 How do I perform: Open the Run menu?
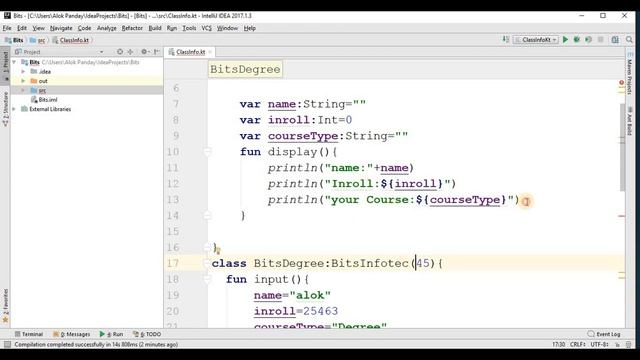click(172, 28)
